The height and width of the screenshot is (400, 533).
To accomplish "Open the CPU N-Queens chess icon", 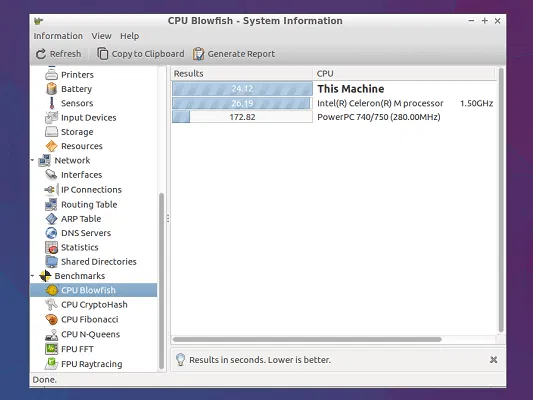I will point(51,334).
